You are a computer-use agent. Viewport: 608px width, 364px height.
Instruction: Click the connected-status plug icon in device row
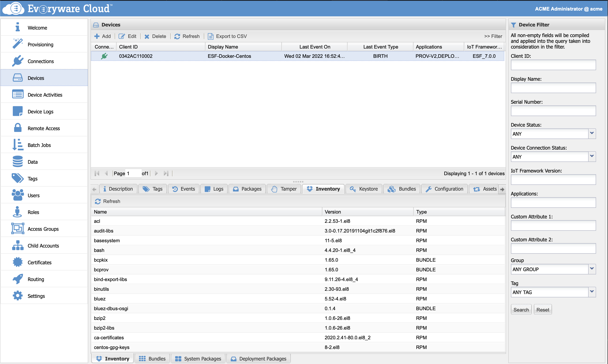104,56
